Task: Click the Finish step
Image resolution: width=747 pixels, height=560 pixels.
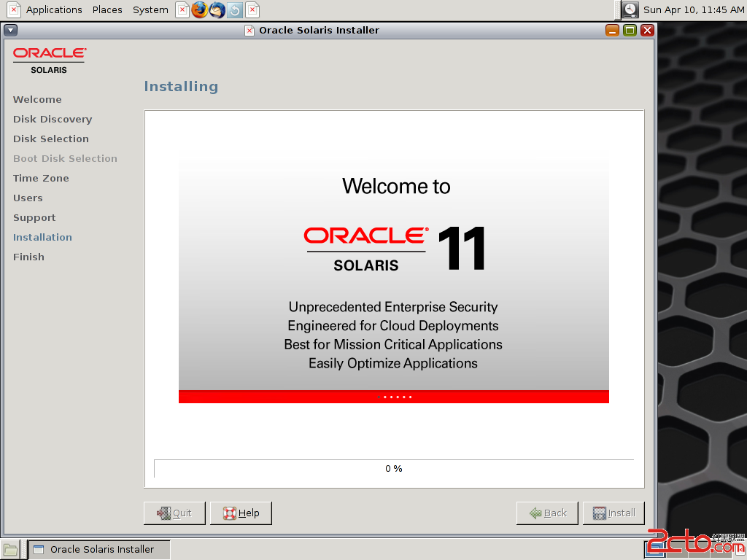Action: coord(28,257)
